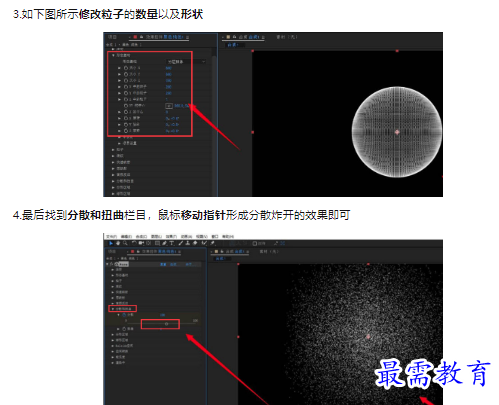Collapse the Form effect twirl arrow
The width and height of the screenshot is (499, 405).
click(x=107, y=264)
